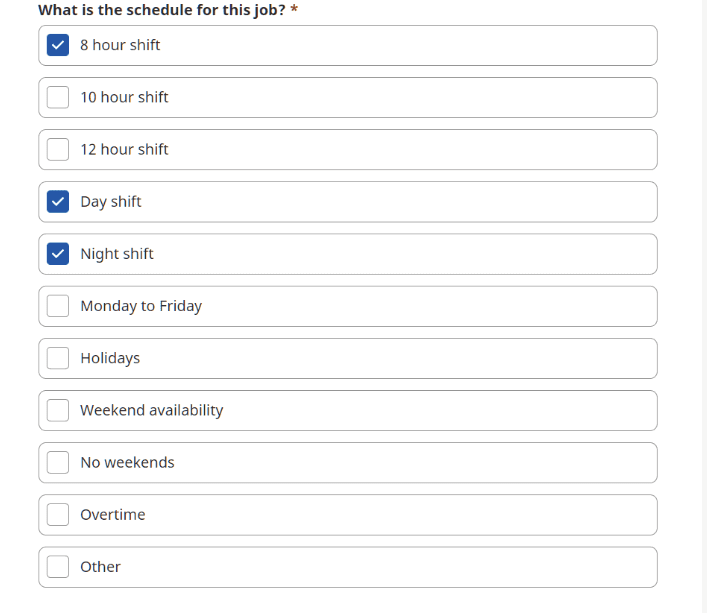Click the "No weekends" label text
The width and height of the screenshot is (707, 613).
coord(127,462)
